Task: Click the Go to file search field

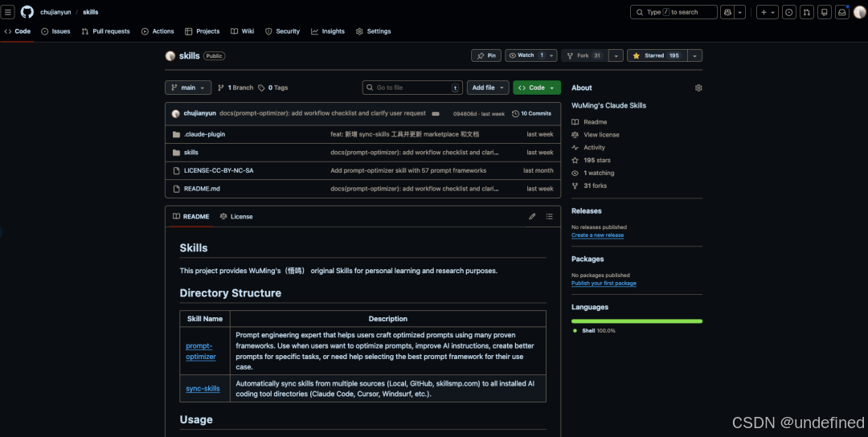Action: 412,88
